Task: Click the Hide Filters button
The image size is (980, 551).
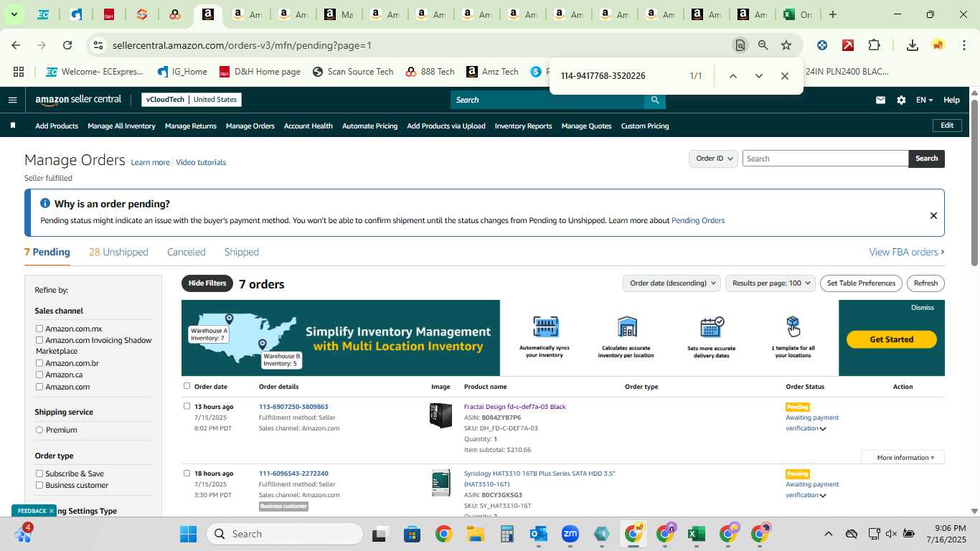Action: point(207,283)
